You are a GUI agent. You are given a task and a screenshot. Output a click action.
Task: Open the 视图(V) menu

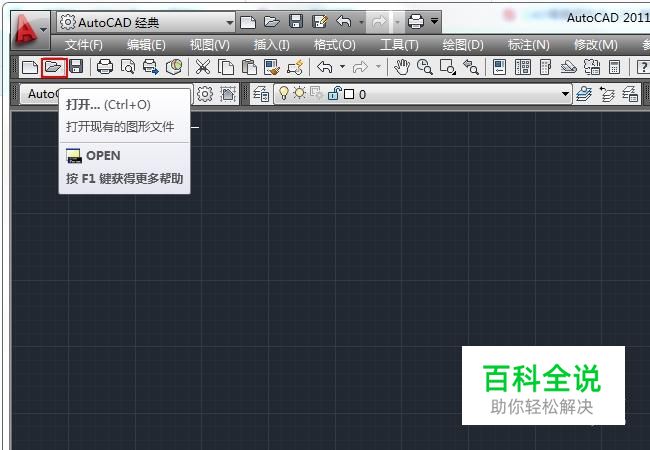[x=209, y=45]
